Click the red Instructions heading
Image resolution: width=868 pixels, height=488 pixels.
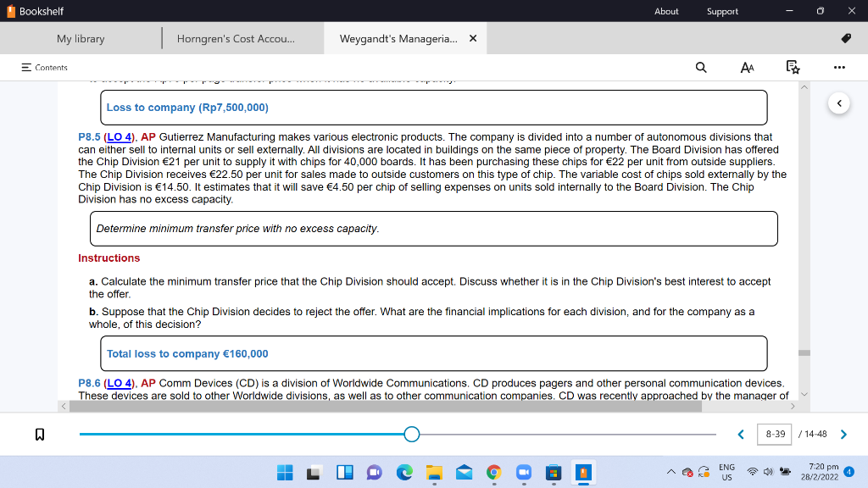click(x=109, y=258)
